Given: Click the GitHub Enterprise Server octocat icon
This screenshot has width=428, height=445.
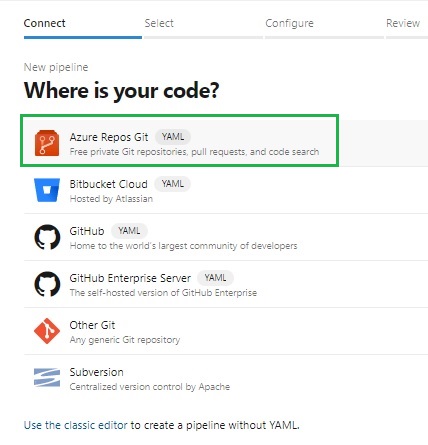Looking at the screenshot, I should click(47, 284).
